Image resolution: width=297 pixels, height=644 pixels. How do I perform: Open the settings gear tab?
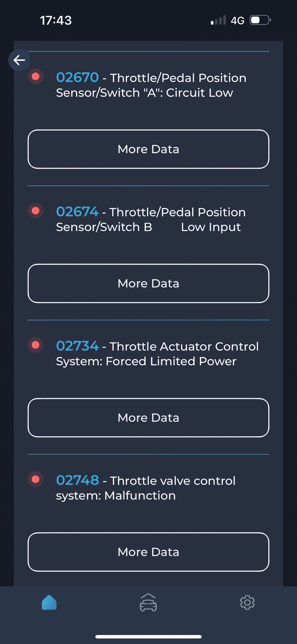(x=247, y=602)
